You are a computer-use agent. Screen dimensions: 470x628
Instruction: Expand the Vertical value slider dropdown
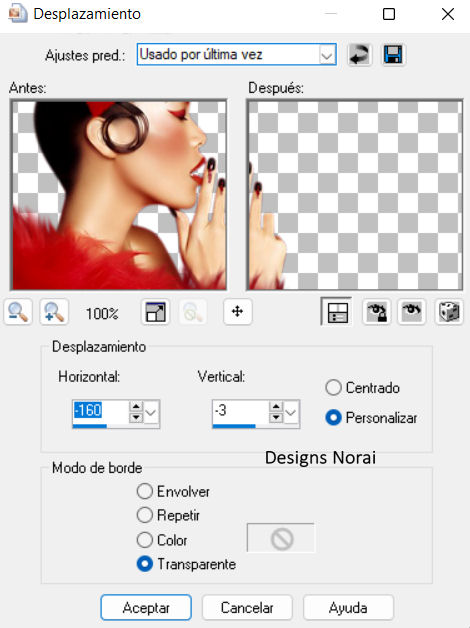(x=291, y=413)
